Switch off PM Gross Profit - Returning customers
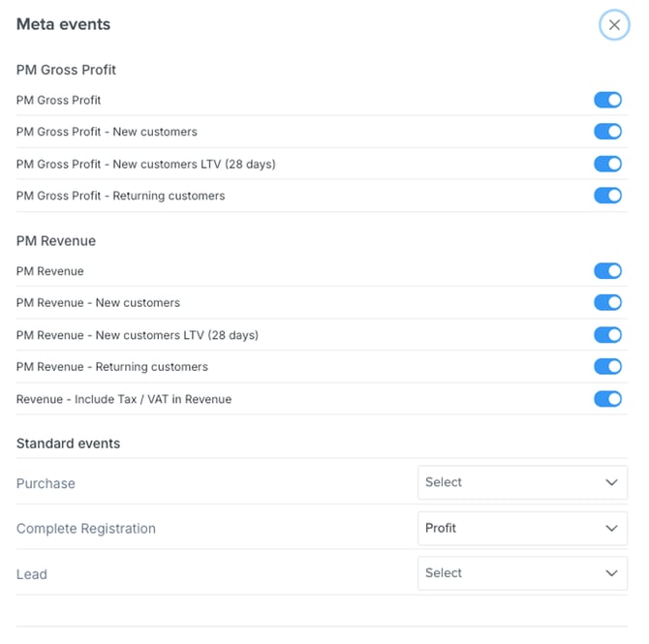This screenshot has width=649, height=644. pos(607,196)
